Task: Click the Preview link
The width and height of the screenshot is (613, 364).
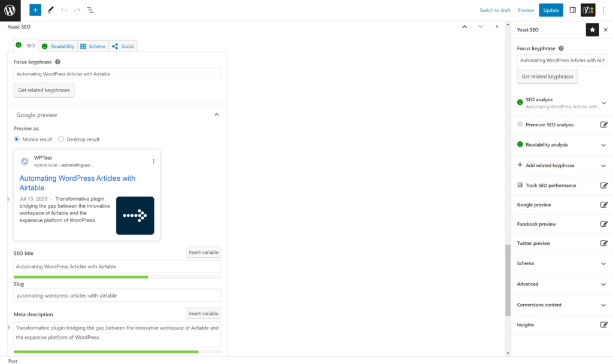Action: click(526, 10)
